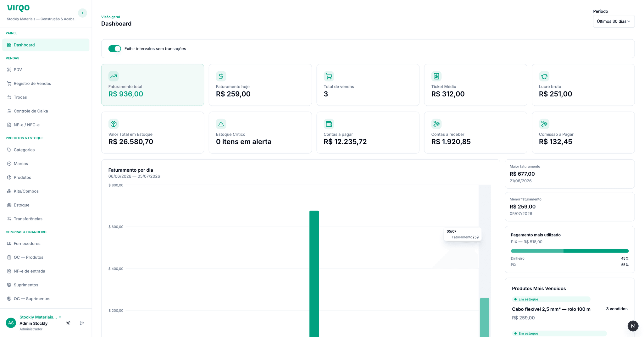Viewport: 644px width, 337px height.
Task: Click the PDV barcode icon
Action: (9, 69)
